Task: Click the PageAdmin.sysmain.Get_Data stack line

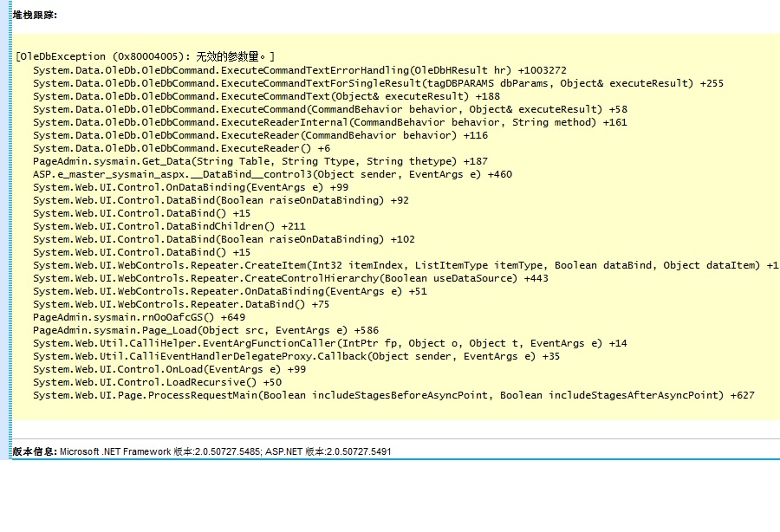Action: point(260,161)
